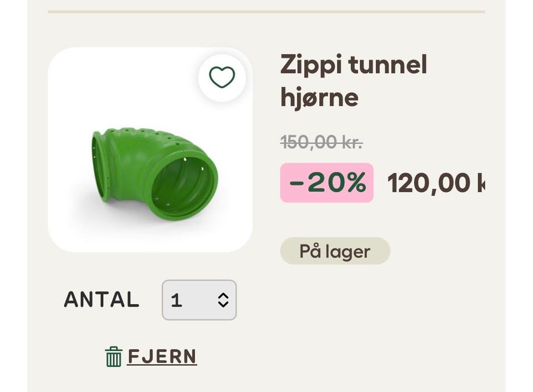Image resolution: width=533 pixels, height=392 pixels.
Task: Click the crossed-out 150,00 kr. price
Action: [321, 142]
